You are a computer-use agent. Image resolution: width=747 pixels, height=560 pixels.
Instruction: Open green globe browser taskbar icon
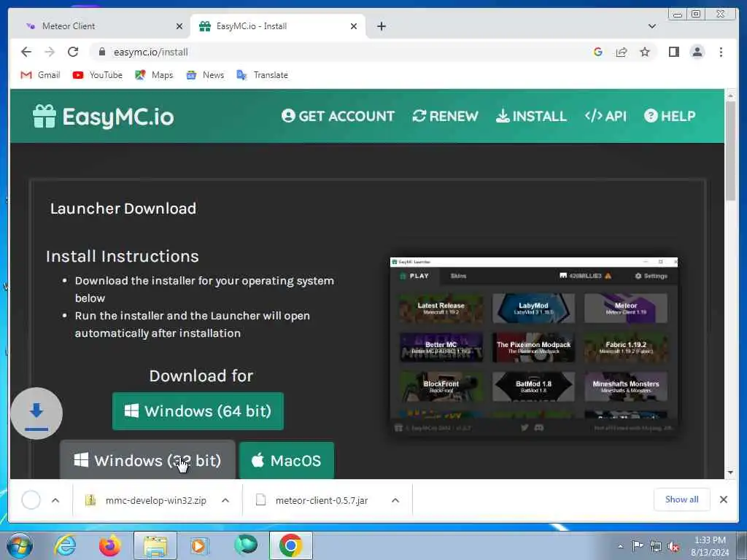tap(246, 544)
